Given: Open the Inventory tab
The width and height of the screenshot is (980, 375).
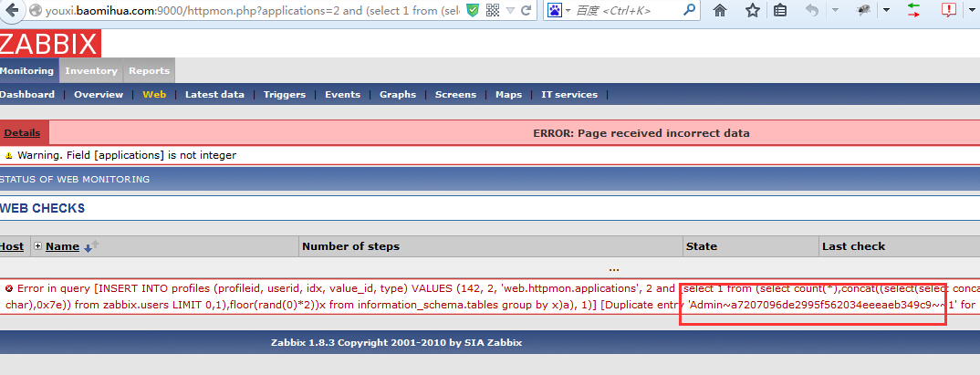Looking at the screenshot, I should click(91, 70).
